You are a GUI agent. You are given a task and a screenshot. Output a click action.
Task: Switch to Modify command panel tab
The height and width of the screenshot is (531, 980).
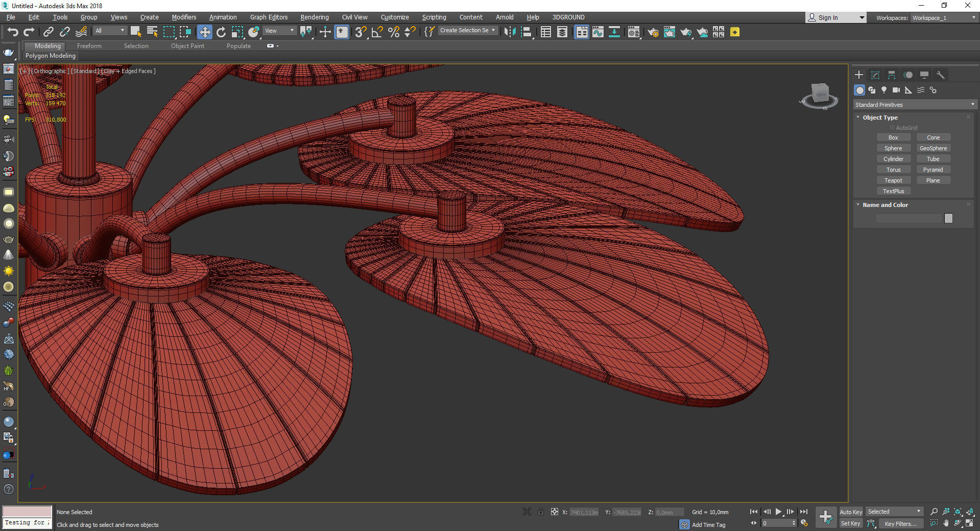tap(875, 75)
